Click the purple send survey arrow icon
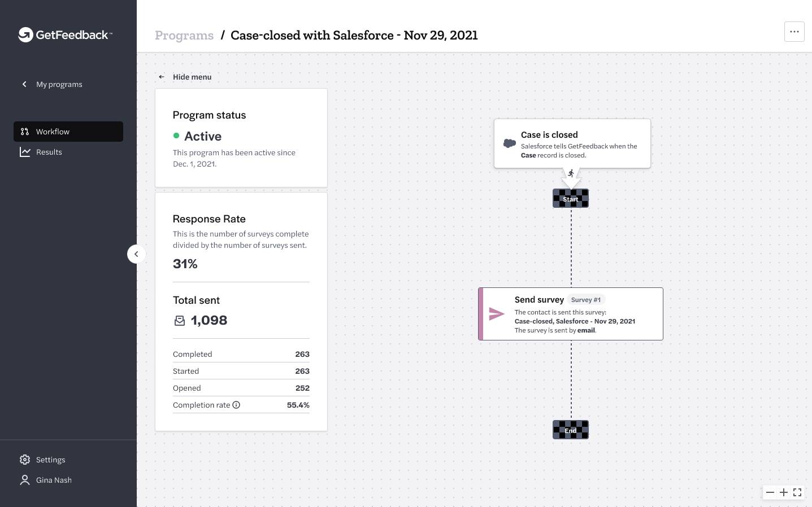 pos(496,314)
